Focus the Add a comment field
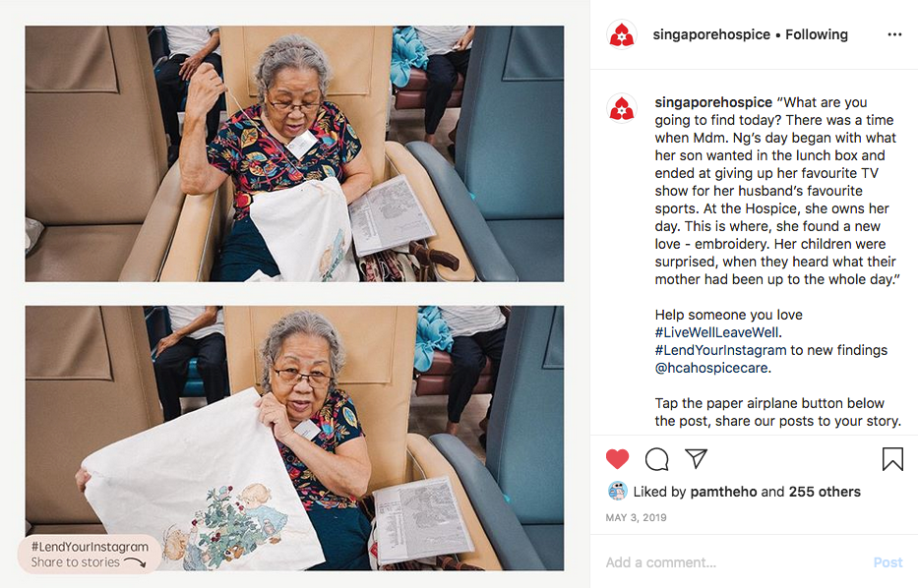Image resolution: width=918 pixels, height=588 pixels. point(732,562)
